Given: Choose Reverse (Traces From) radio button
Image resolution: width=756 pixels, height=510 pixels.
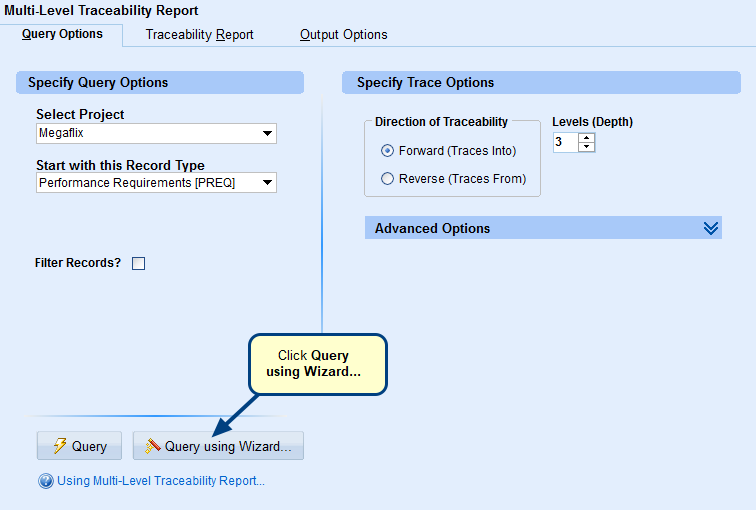Looking at the screenshot, I should [388, 179].
